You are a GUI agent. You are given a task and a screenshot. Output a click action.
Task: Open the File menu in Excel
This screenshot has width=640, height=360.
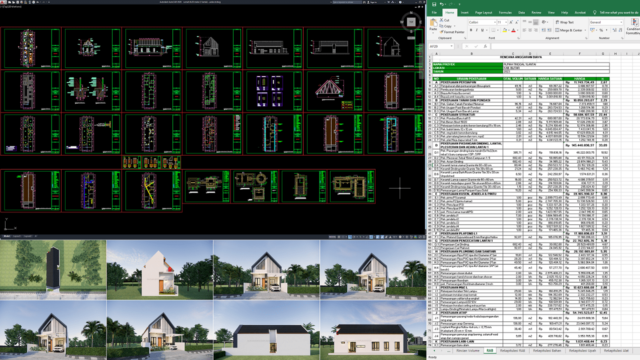pos(434,13)
